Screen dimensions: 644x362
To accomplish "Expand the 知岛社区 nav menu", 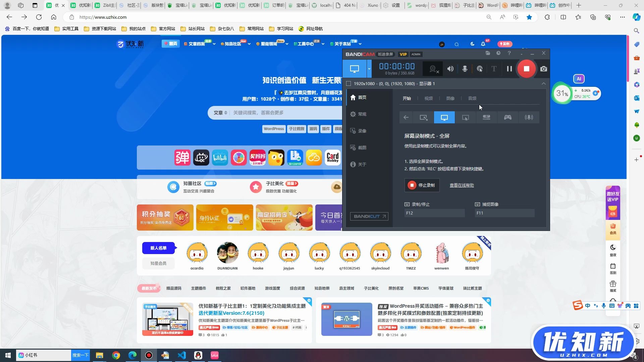I will tap(235, 44).
